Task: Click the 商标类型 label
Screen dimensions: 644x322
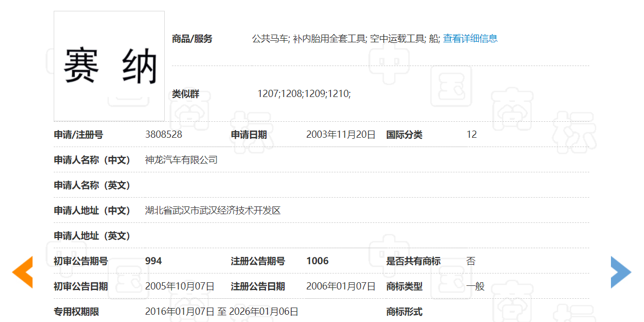Action: pos(404,286)
